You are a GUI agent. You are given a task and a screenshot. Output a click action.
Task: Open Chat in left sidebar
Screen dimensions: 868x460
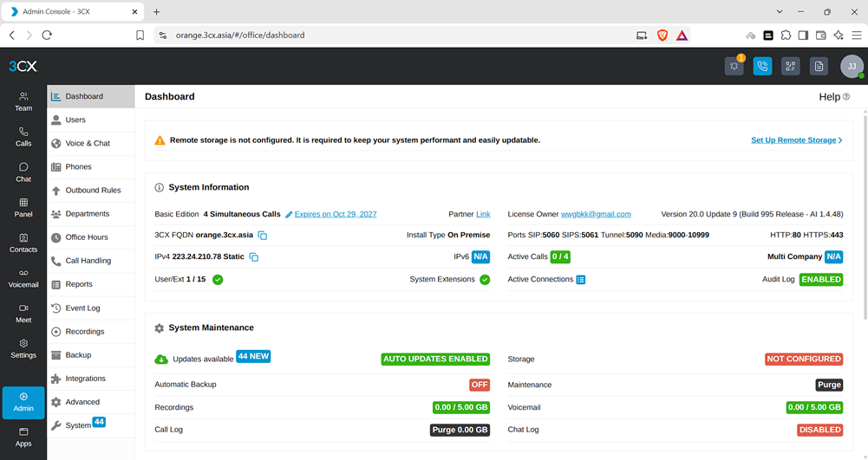[23, 172]
